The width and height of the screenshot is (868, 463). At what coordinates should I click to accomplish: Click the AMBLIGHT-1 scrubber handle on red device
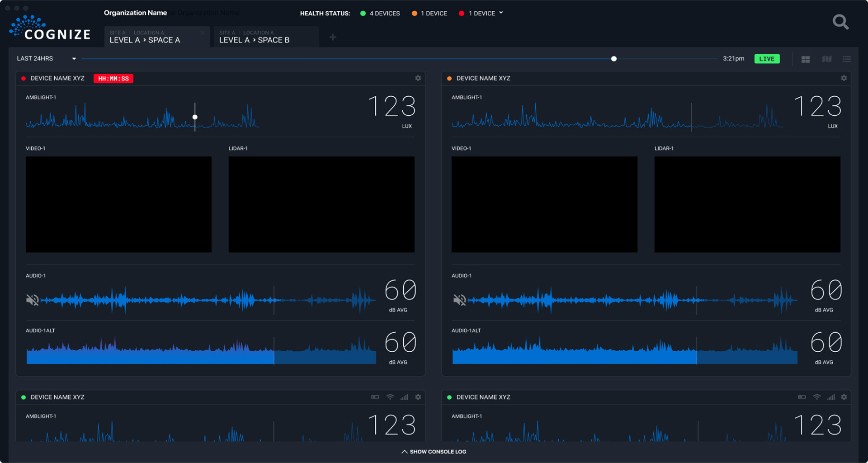point(195,117)
